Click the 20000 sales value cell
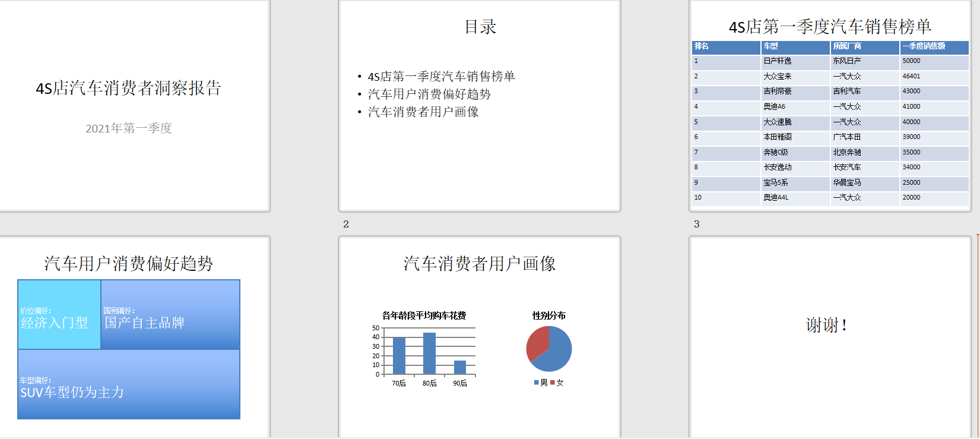This screenshot has height=439, width=980. 934,198
